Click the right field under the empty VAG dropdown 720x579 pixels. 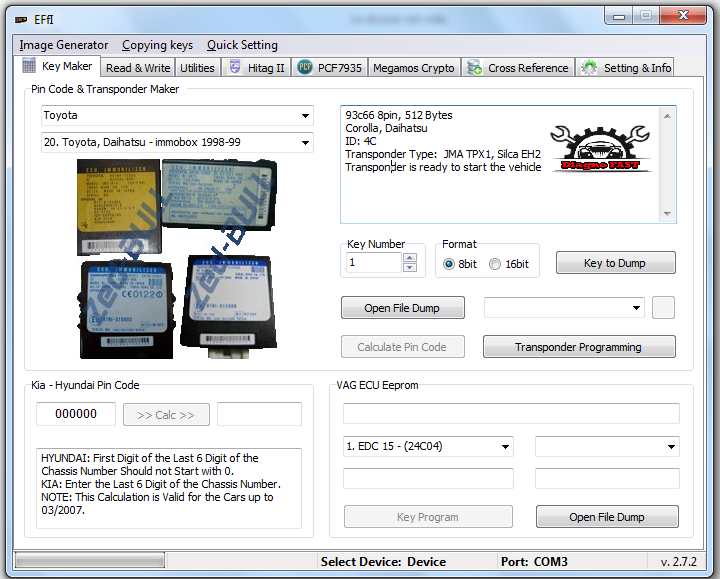coord(607,479)
